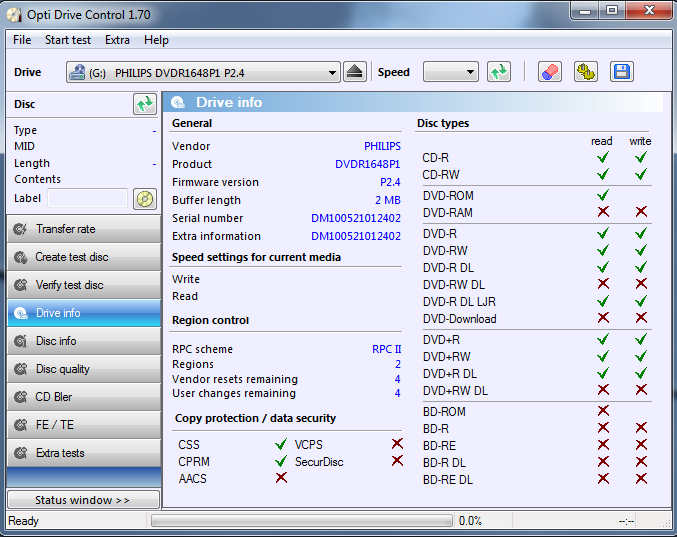Screen dimensions: 677x537
Task: Click the FE / TE sidebar icon
Action: [x=20, y=425]
